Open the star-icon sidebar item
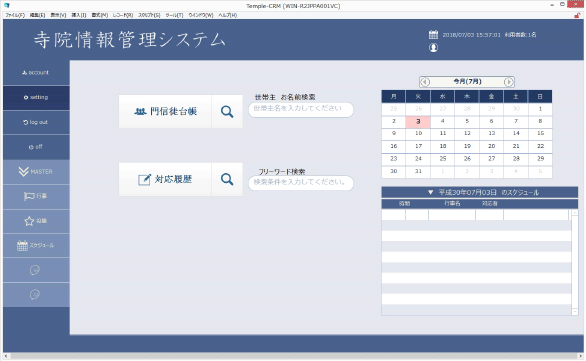This screenshot has height=361, width=586. click(x=36, y=221)
